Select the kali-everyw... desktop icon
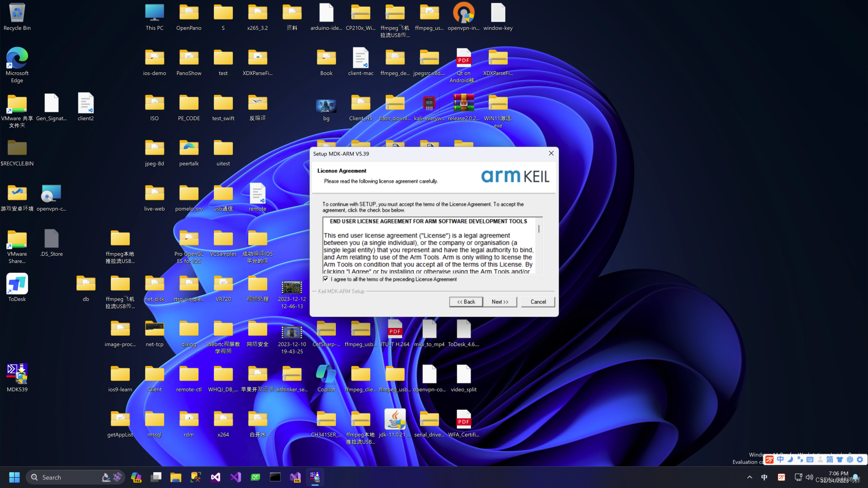 429,108
